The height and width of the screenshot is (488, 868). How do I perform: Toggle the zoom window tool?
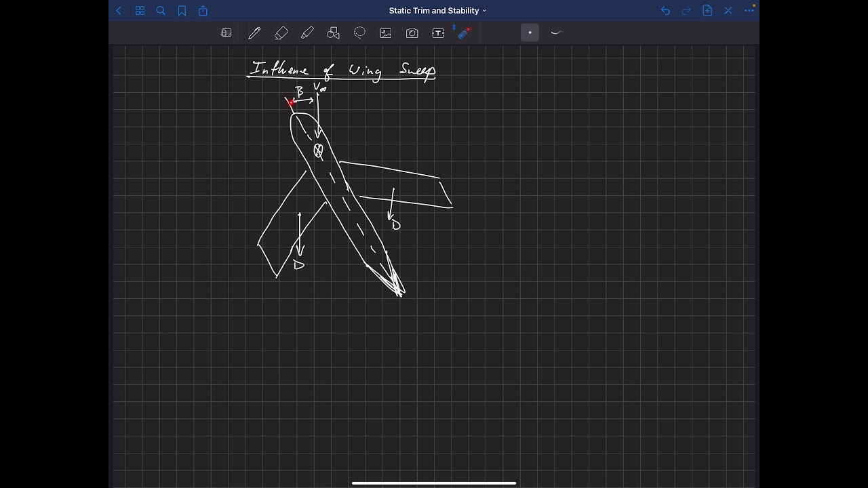[226, 33]
